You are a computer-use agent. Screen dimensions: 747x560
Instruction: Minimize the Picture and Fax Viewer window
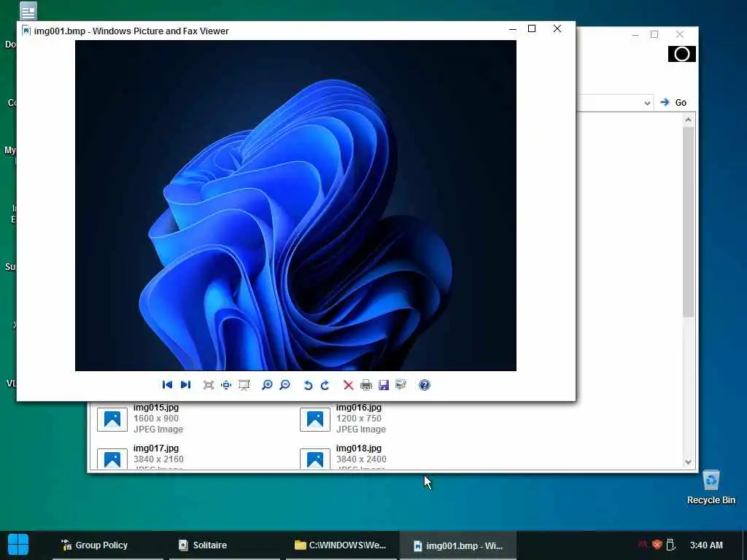513,29
